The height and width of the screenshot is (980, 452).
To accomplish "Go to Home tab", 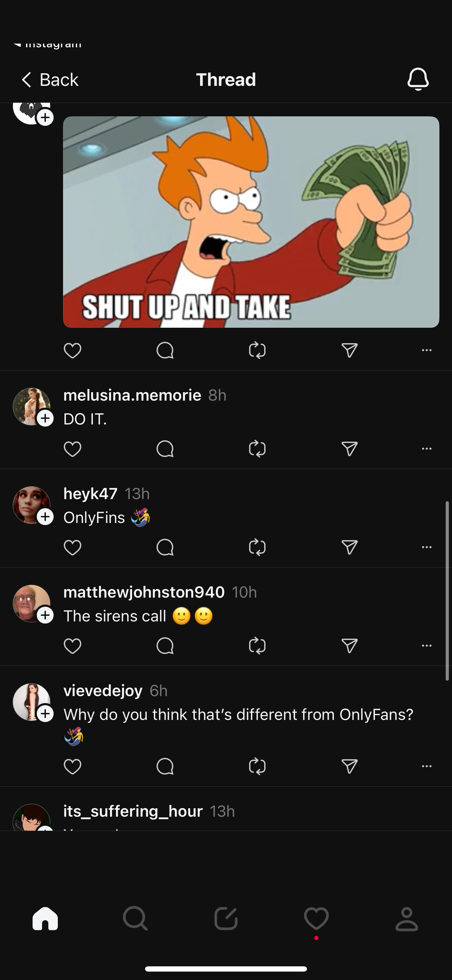I will pyautogui.click(x=45, y=918).
